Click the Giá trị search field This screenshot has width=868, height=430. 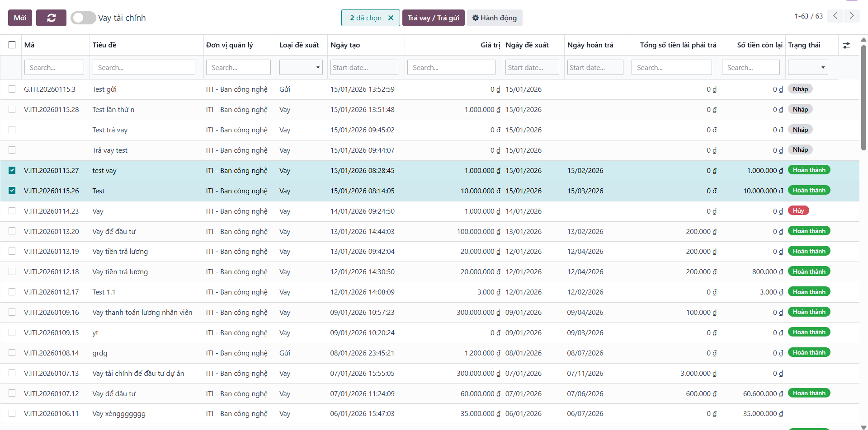(x=451, y=67)
